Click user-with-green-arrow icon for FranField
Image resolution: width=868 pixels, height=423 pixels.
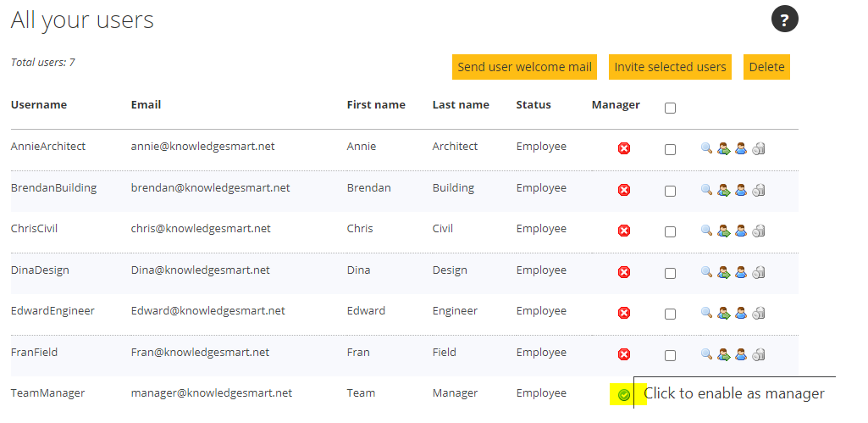coord(723,354)
